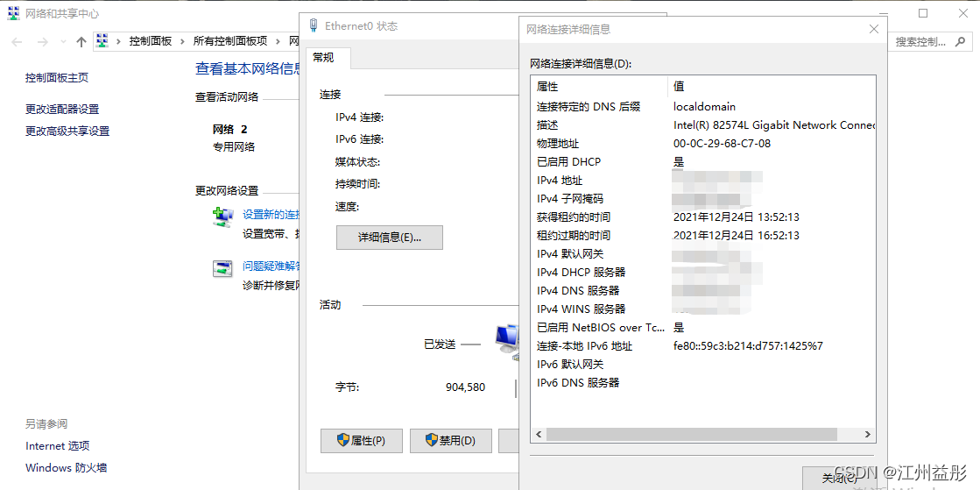Select the 描述 row
The height and width of the screenshot is (490, 980).
coord(703,125)
